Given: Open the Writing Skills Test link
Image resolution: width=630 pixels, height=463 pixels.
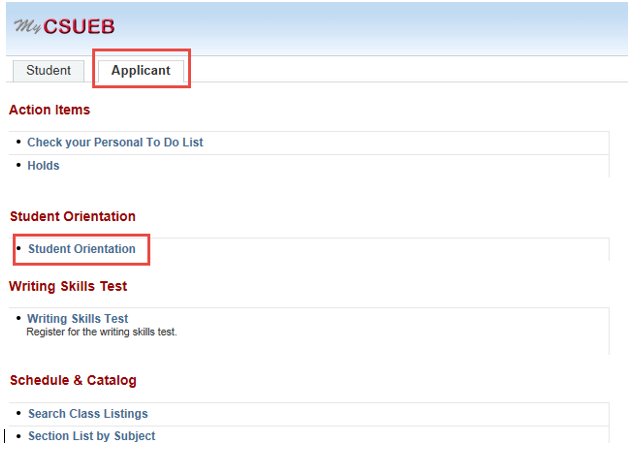Looking at the screenshot, I should (x=77, y=319).
